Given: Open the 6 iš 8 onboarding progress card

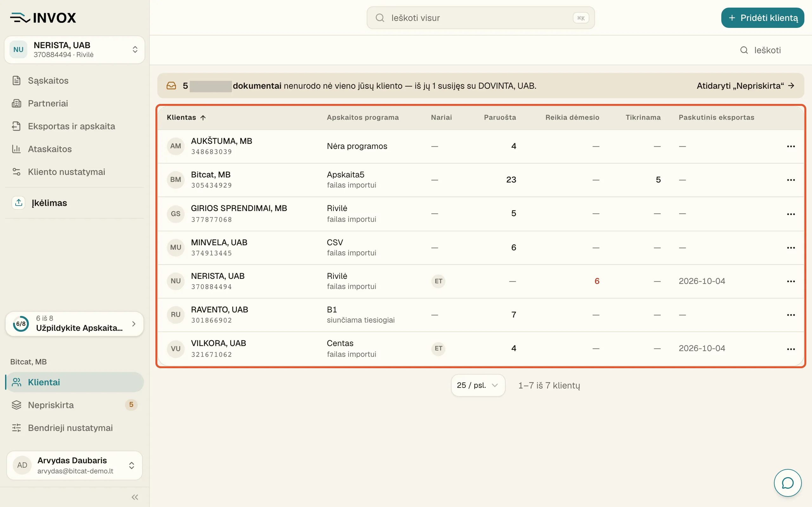Looking at the screenshot, I should 75,324.
